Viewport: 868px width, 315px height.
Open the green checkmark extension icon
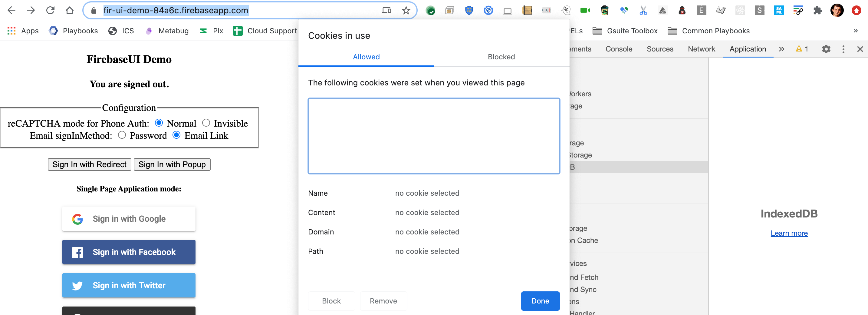tap(430, 11)
